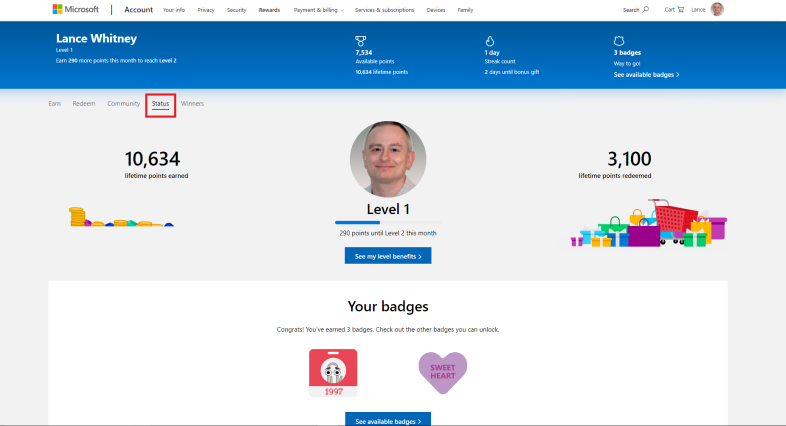Image resolution: width=786 pixels, height=426 pixels.
Task: Open Services & subscriptions
Action: click(x=384, y=10)
